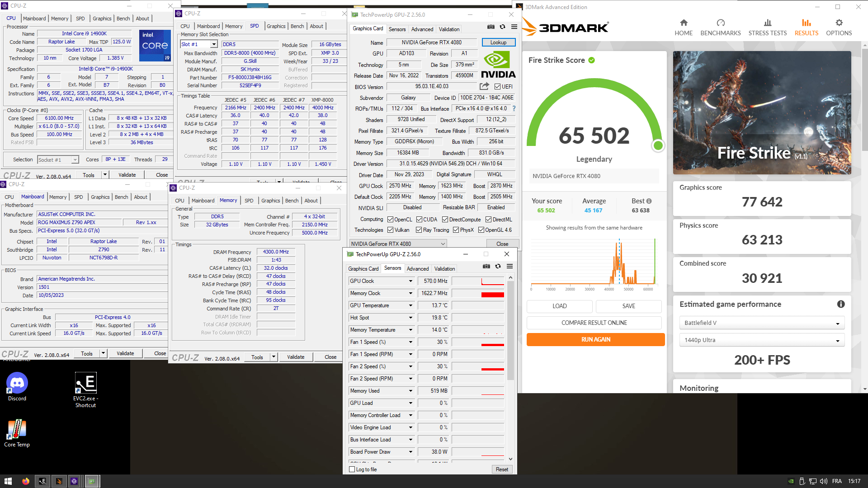Open Advanced tab in upper GPU-Z window

pyautogui.click(x=422, y=29)
